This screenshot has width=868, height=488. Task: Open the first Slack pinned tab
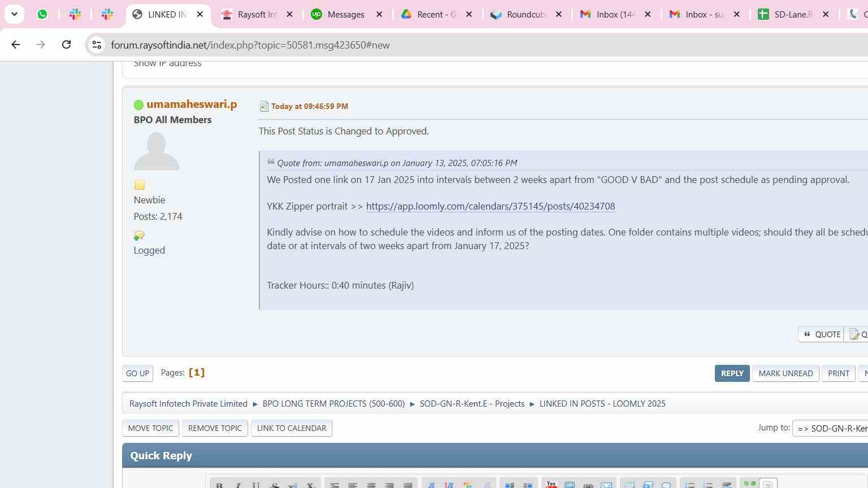75,15
